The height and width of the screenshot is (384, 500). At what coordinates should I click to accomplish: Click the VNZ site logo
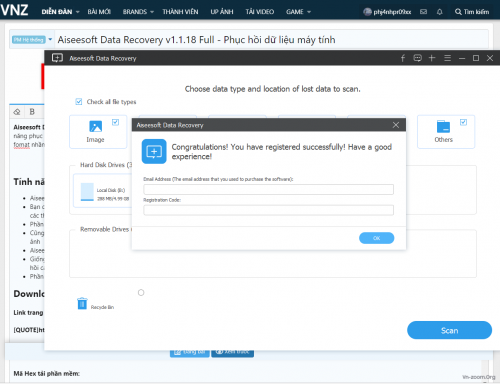(14, 10)
